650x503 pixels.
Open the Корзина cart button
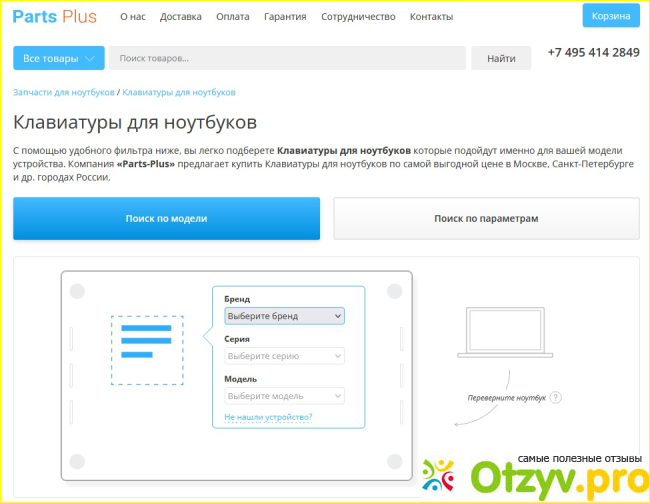click(610, 16)
